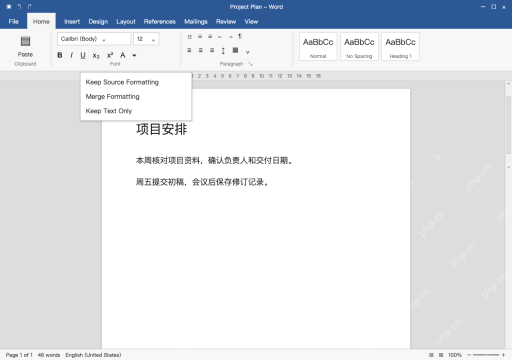Viewport: 512px width, 360px height.
Task: Switch to the View tab
Action: click(251, 22)
